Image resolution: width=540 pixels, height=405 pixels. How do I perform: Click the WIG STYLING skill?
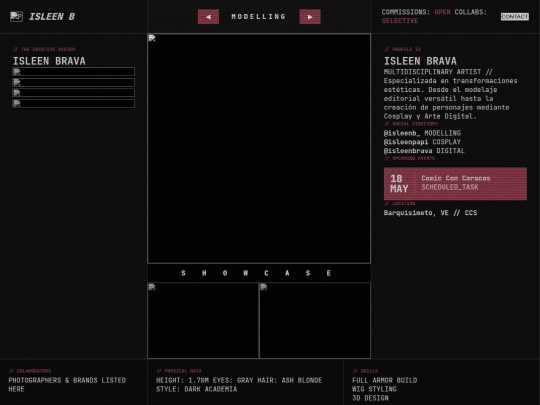tap(374, 389)
